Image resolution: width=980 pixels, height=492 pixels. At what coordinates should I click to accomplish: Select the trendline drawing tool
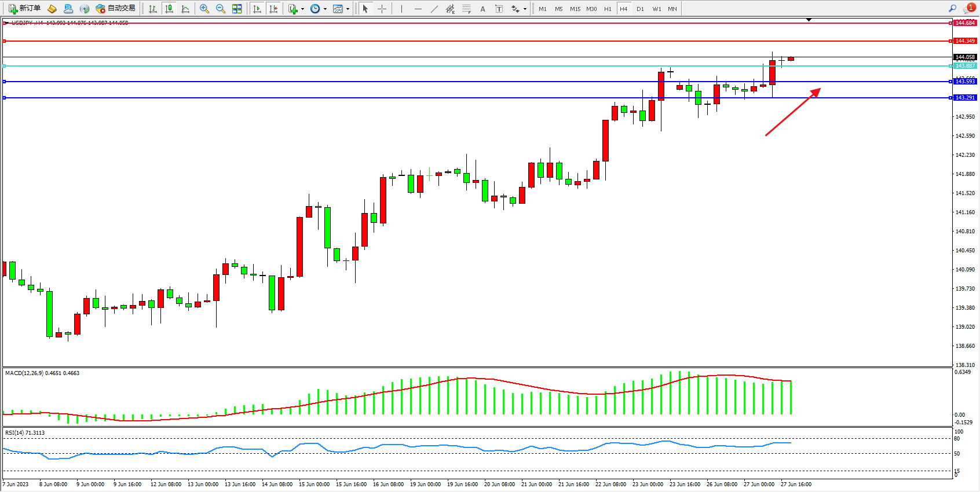pyautogui.click(x=434, y=9)
